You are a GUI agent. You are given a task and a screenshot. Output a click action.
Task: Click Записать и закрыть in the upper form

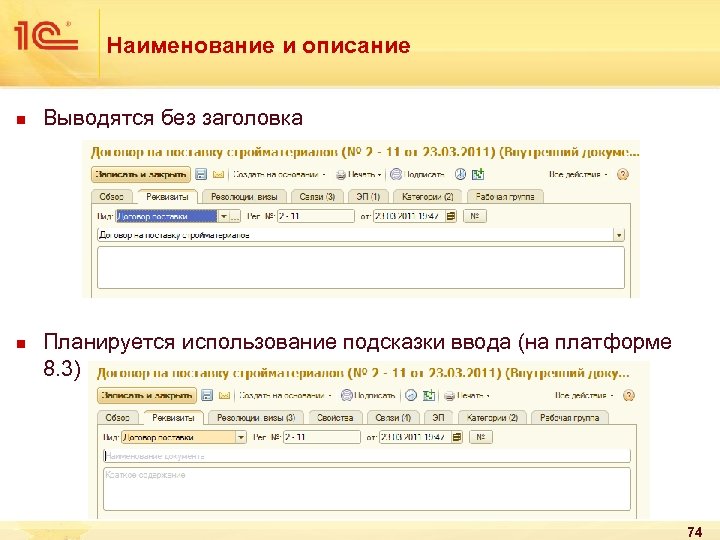coord(141,174)
